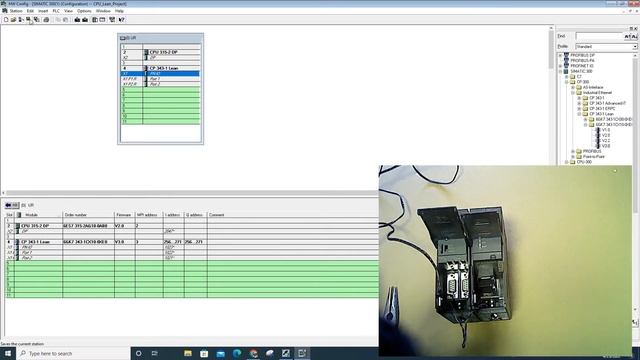Save the current station
640x360 pixels.
pos(29,20)
